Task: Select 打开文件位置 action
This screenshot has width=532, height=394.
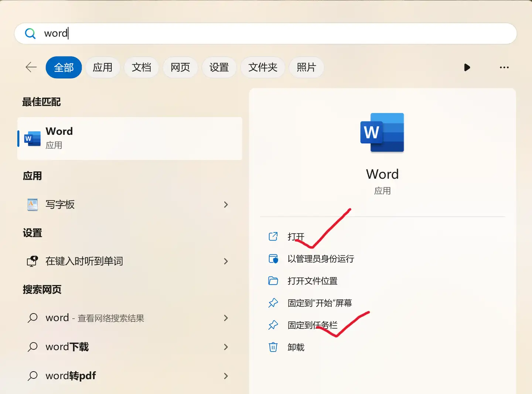Action: click(313, 281)
